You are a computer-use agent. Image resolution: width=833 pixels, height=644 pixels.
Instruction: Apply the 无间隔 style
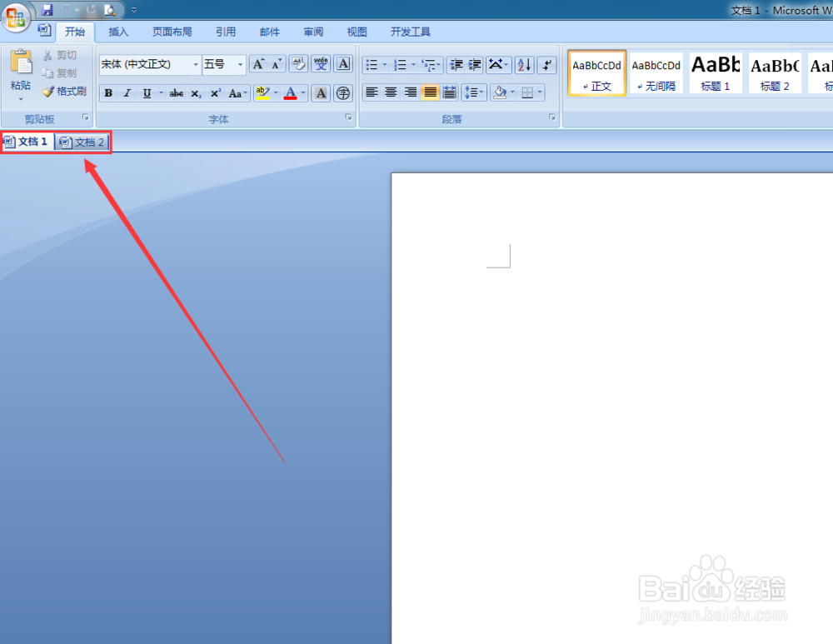pyautogui.click(x=656, y=73)
